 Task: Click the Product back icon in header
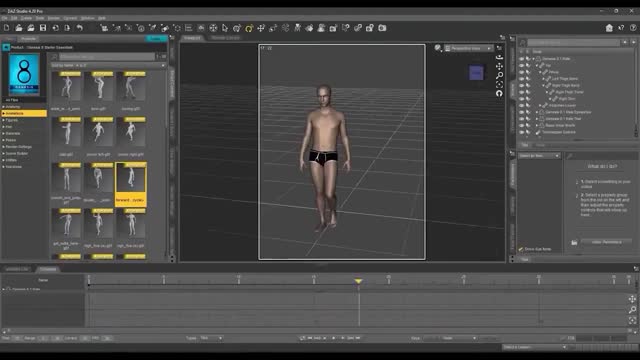coord(6,47)
